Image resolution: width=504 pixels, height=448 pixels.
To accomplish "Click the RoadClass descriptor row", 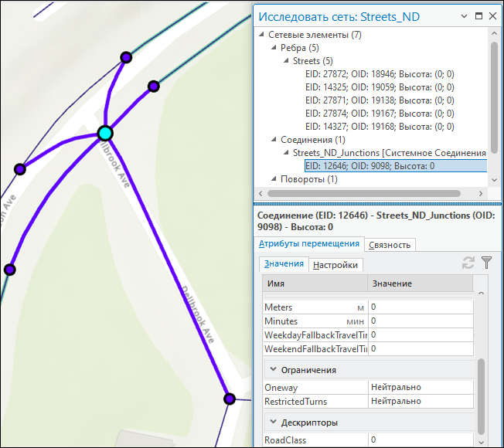I will (369, 440).
